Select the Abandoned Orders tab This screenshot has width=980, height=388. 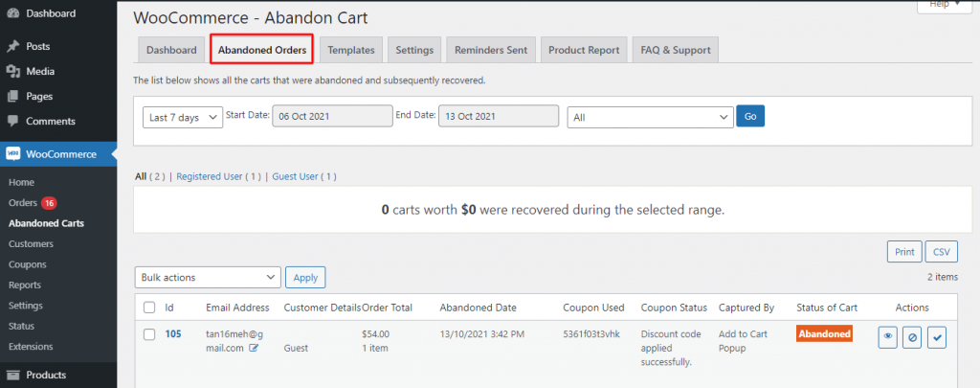[x=262, y=50]
